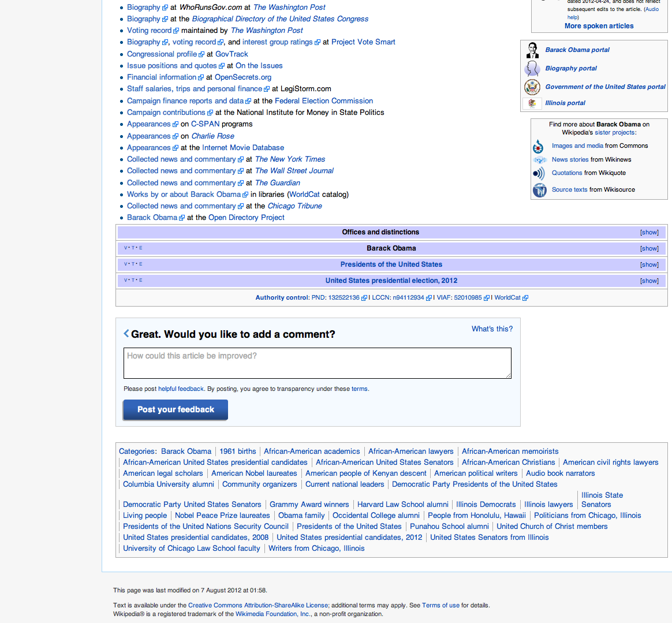Open the OpenSecrets.org link
The image size is (672, 623).
(x=243, y=77)
